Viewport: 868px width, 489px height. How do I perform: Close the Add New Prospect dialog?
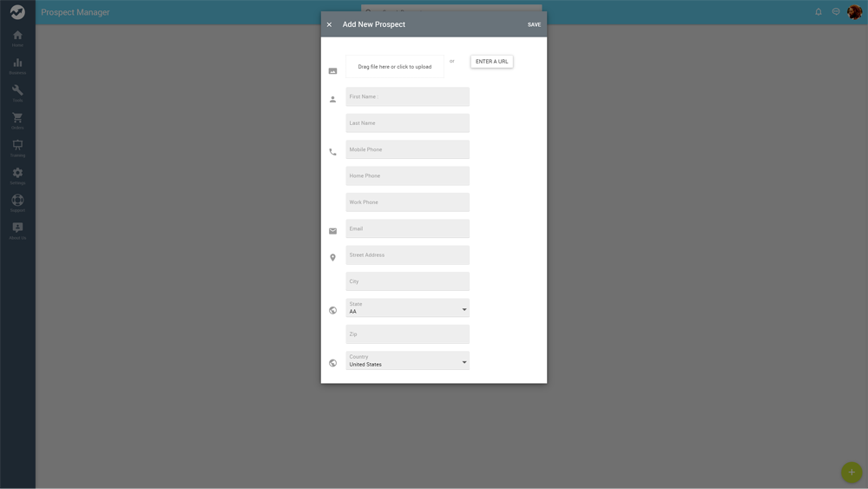tap(329, 24)
